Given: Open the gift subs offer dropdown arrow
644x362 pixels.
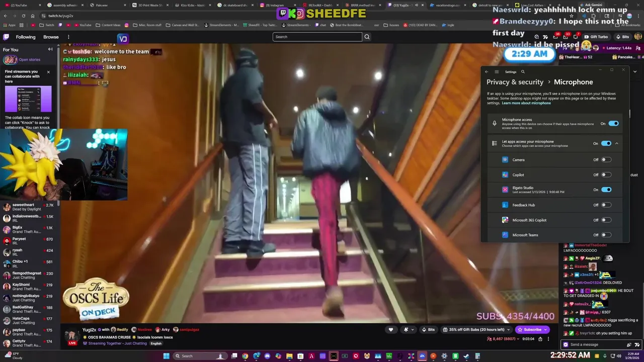Looking at the screenshot, I should (x=509, y=330).
